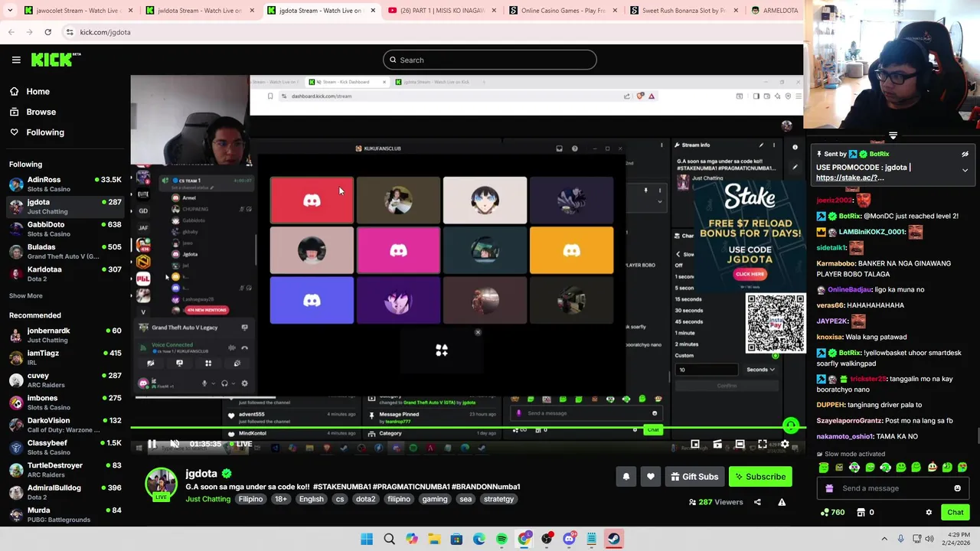Open browser tab search dropdown arrow
980x551 pixels.
[x=10, y=11]
